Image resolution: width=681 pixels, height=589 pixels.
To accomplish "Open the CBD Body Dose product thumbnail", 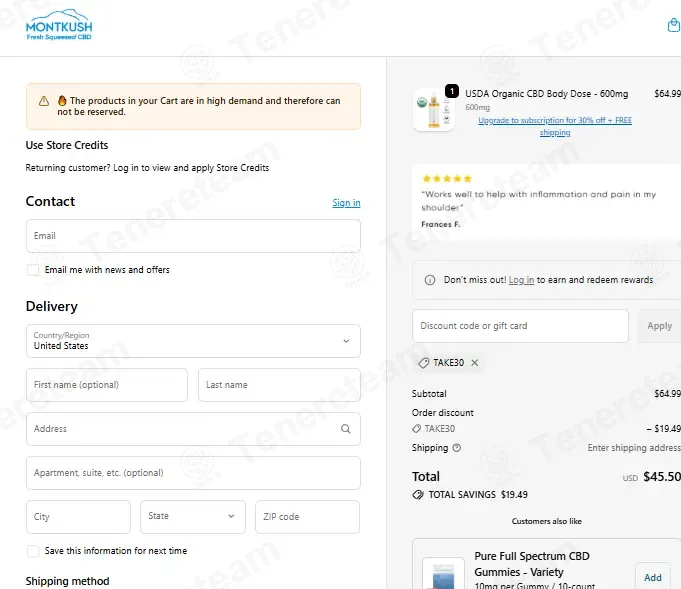I will 434,111.
